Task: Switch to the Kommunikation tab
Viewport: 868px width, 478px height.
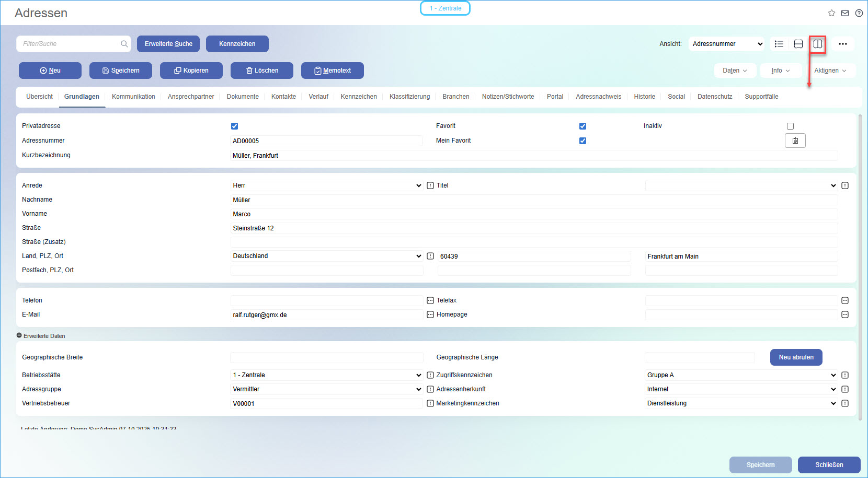Action: (x=133, y=97)
